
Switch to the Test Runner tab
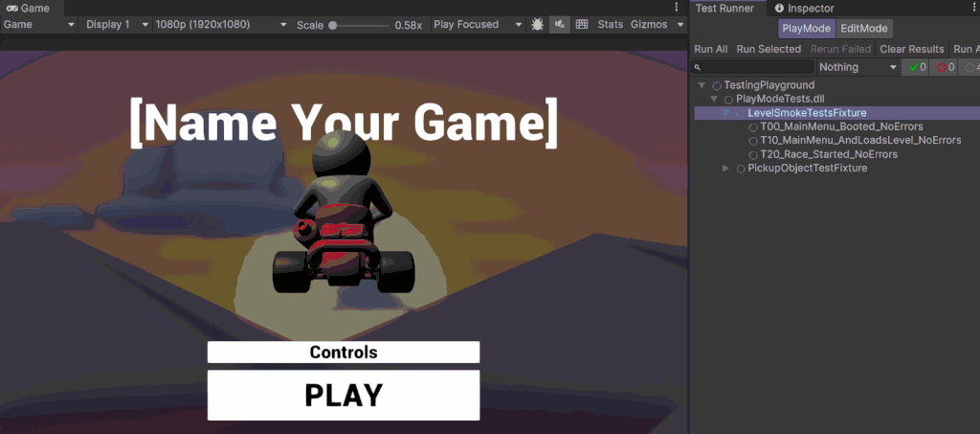tap(725, 8)
